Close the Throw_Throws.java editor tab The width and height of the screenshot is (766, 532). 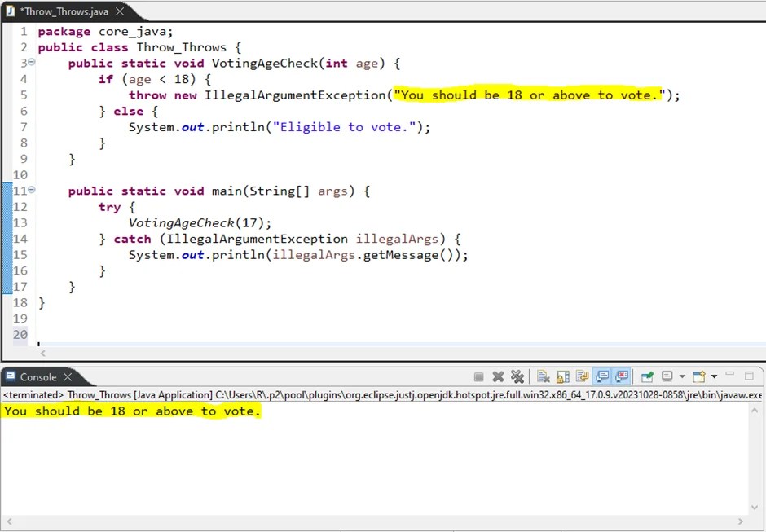point(120,11)
